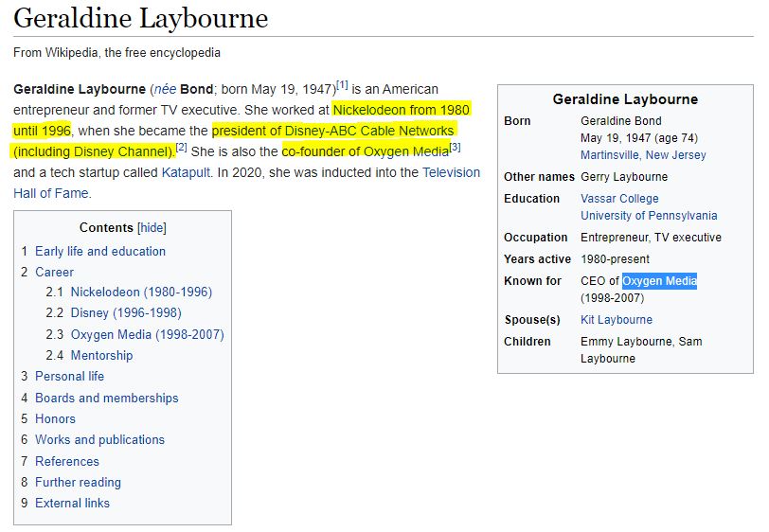Click '1980-present' years active value

(x=615, y=258)
